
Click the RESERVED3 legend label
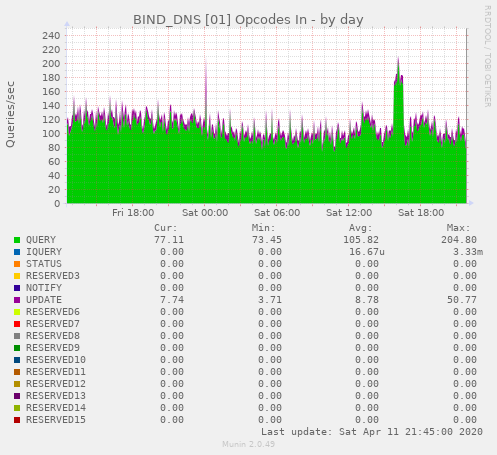(53, 276)
